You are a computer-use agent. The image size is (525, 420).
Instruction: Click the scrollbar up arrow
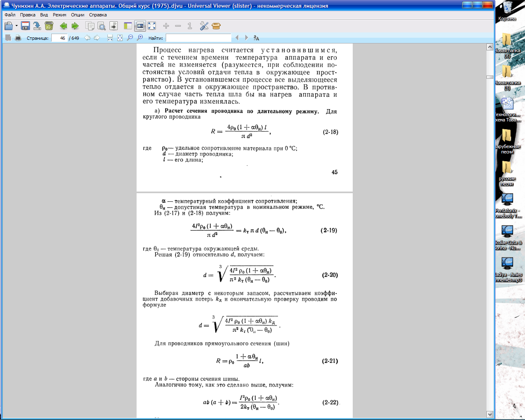click(x=490, y=47)
